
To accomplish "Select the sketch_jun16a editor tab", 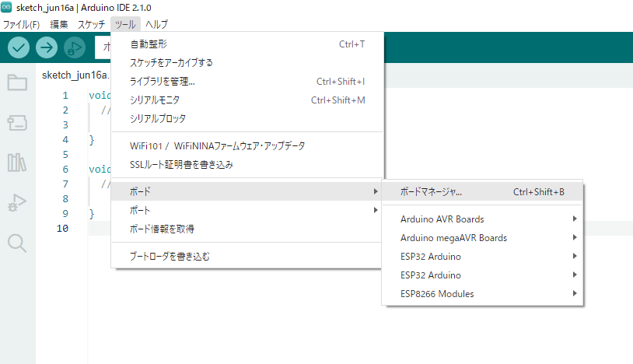I will 75,75.
